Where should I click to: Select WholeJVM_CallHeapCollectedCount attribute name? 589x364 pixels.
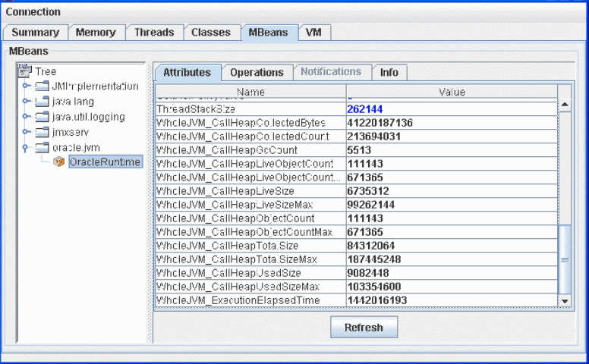(242, 136)
